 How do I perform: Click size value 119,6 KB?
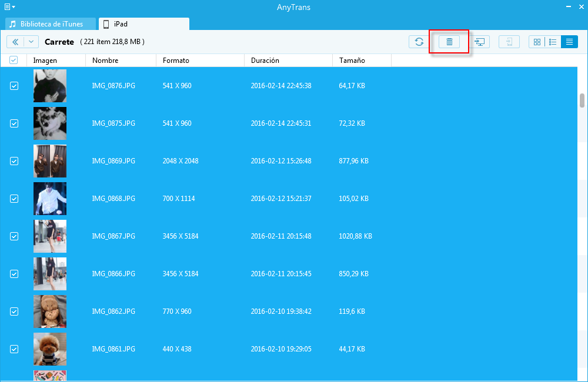pos(352,311)
